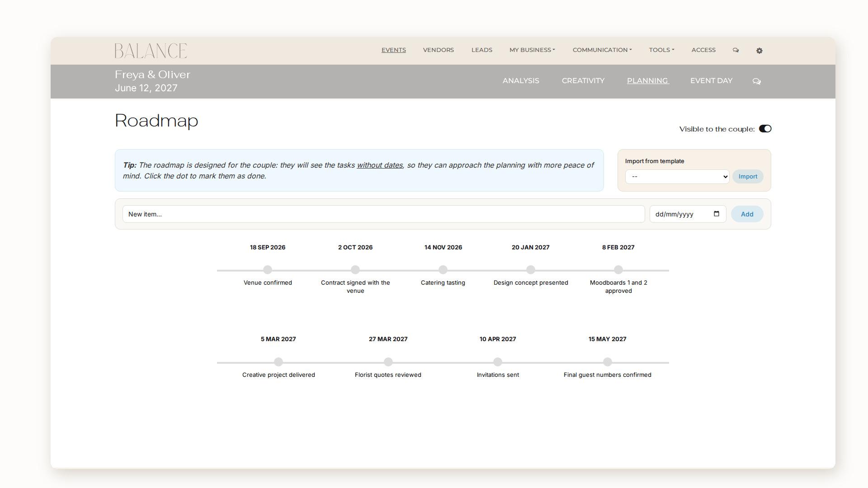Click the Florist quotes reviewed label
Viewport: 868px width, 488px height.
pos(388,375)
